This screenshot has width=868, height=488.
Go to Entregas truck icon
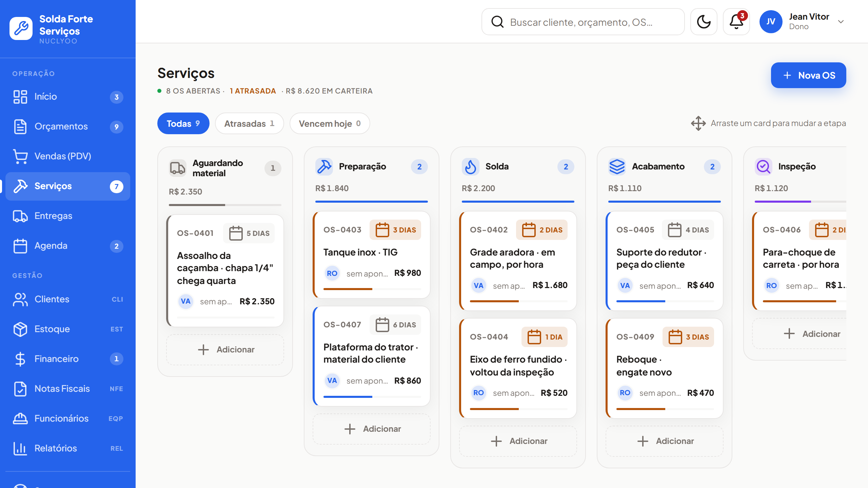pos(20,216)
